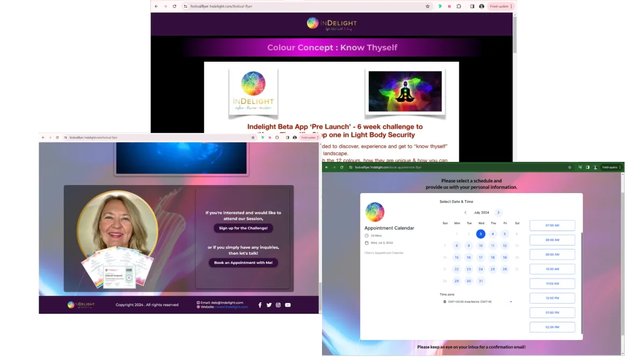Select July 31 on the calendar

point(481,281)
